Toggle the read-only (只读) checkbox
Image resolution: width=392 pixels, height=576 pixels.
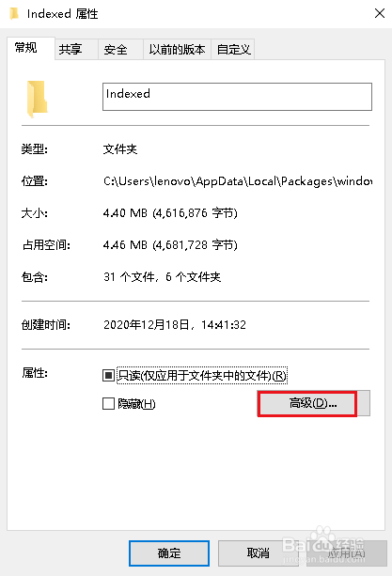108,376
